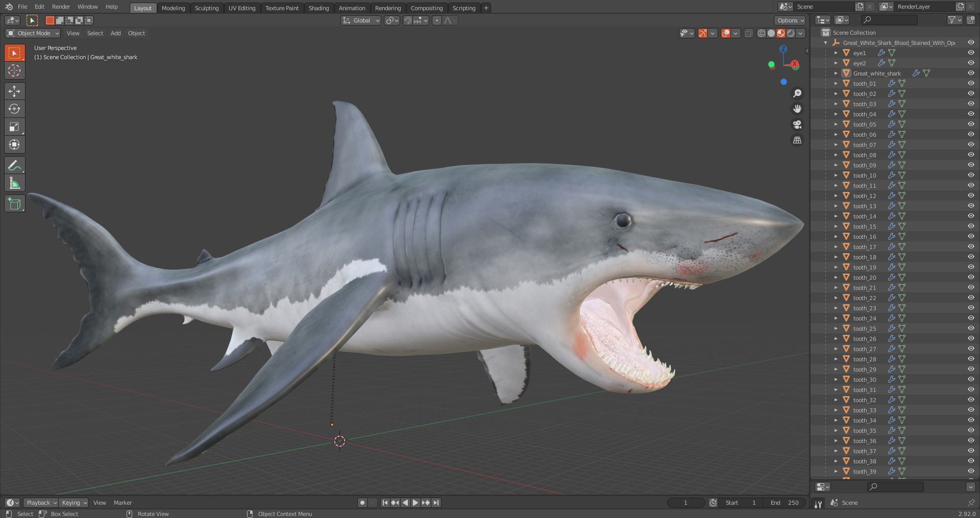Collapse the Great_White_Shark collection
Image resolution: width=980 pixels, height=518 pixels.
(826, 43)
